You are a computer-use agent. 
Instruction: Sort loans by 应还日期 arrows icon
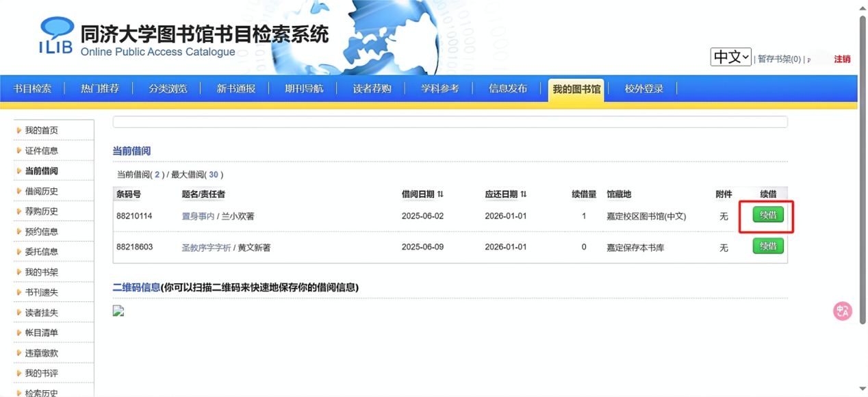[x=524, y=194]
